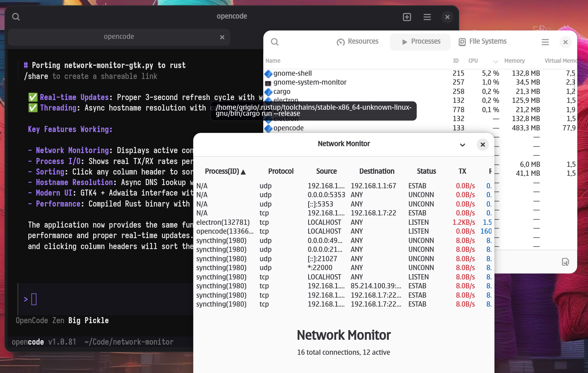The width and height of the screenshot is (588, 373).
Task: Select the Processes tab
Action: 420,42
